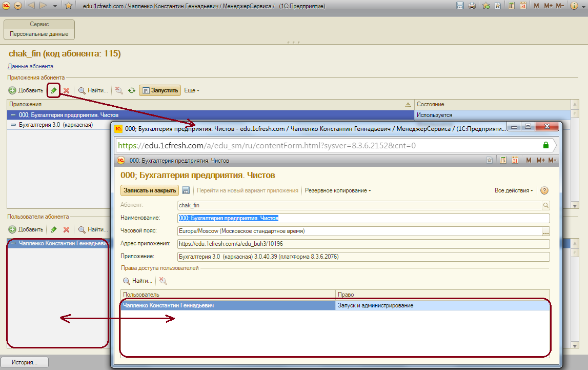Refresh the applications list

click(132, 90)
